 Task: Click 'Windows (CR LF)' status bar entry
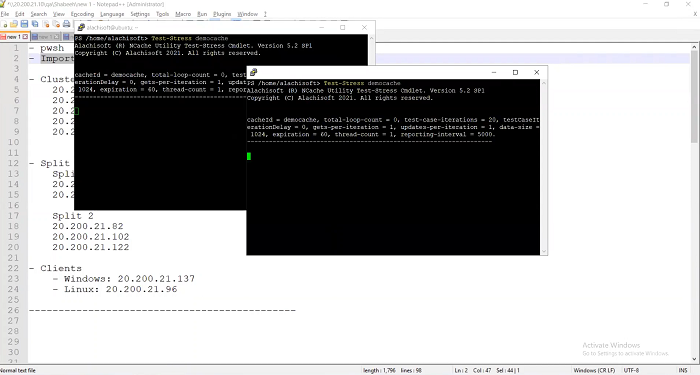[594, 371]
